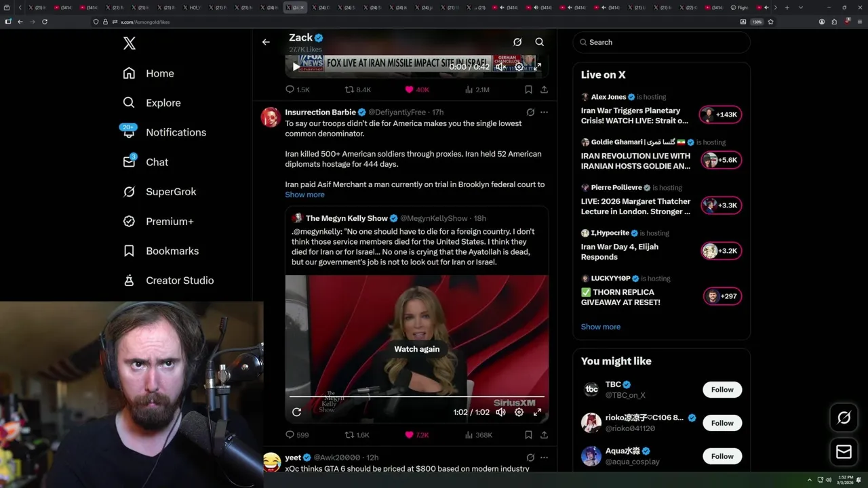The image size is (868, 488).
Task: Join Pierre Poilievre live space +3.3K
Action: [x=721, y=205]
